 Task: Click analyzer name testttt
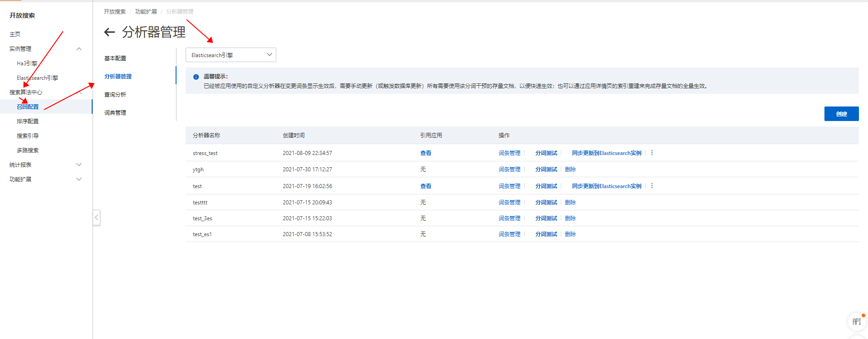point(200,203)
